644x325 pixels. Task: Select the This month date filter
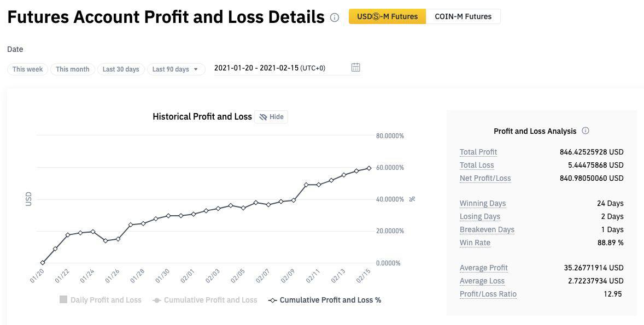(72, 69)
